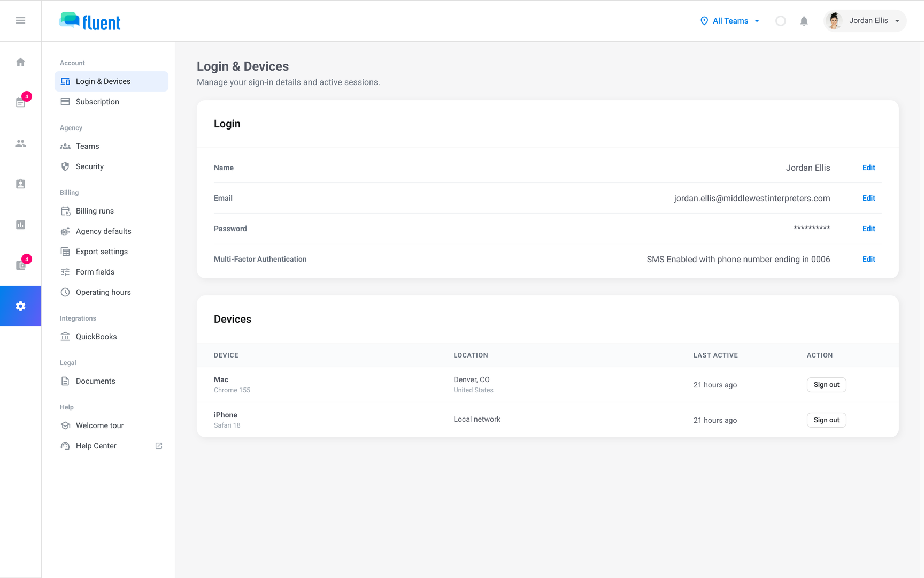Open Teams under Agency
This screenshot has height=578, width=924.
click(x=111, y=146)
